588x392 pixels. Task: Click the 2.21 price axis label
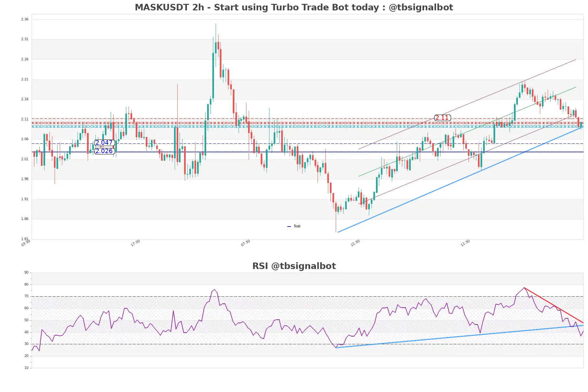click(25, 80)
